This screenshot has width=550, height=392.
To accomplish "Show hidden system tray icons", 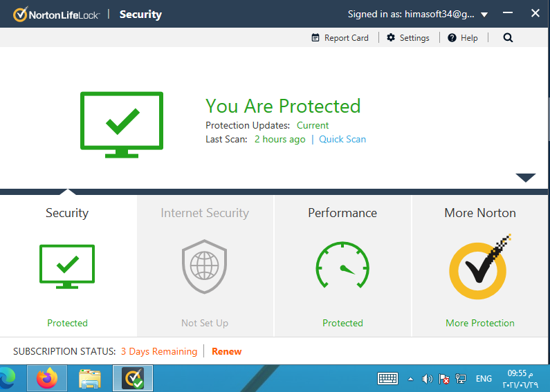I will tap(410, 379).
